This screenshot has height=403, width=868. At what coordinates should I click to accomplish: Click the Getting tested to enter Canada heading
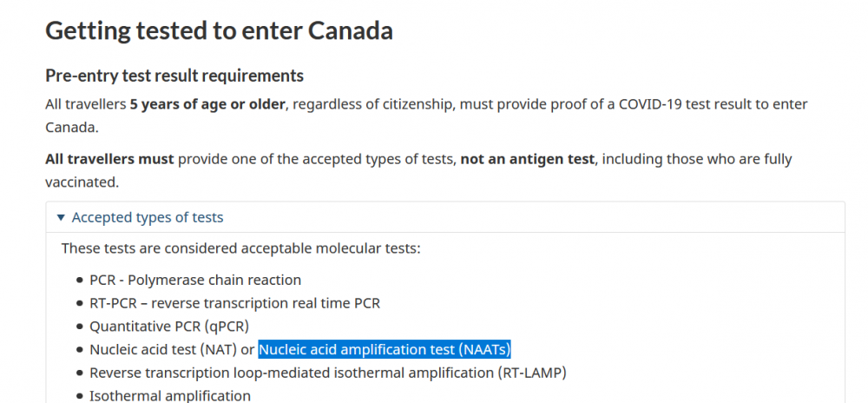coord(220,30)
